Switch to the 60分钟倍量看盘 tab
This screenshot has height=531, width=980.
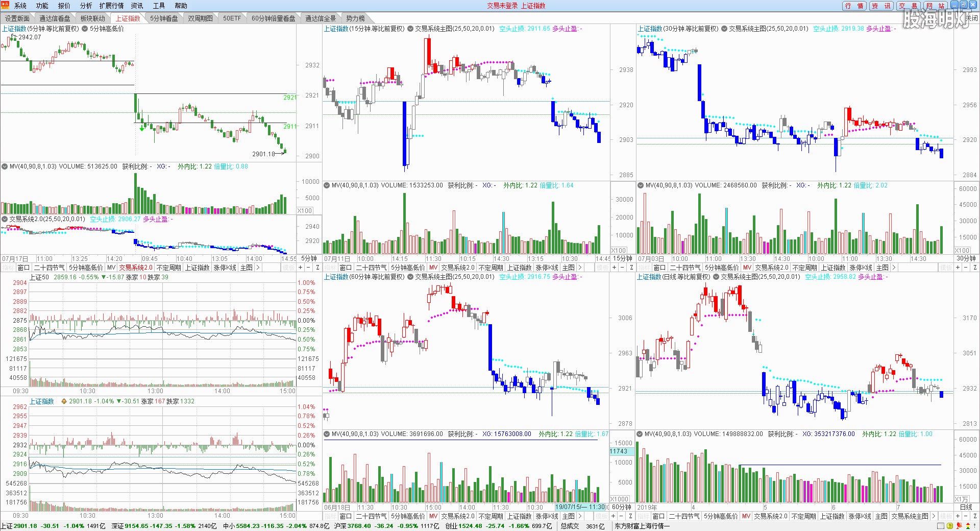274,18
